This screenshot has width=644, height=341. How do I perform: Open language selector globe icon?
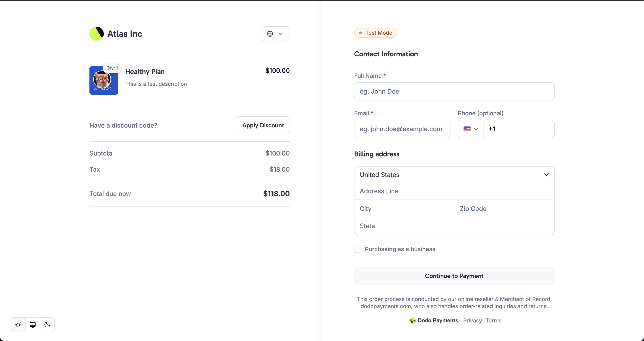point(270,34)
